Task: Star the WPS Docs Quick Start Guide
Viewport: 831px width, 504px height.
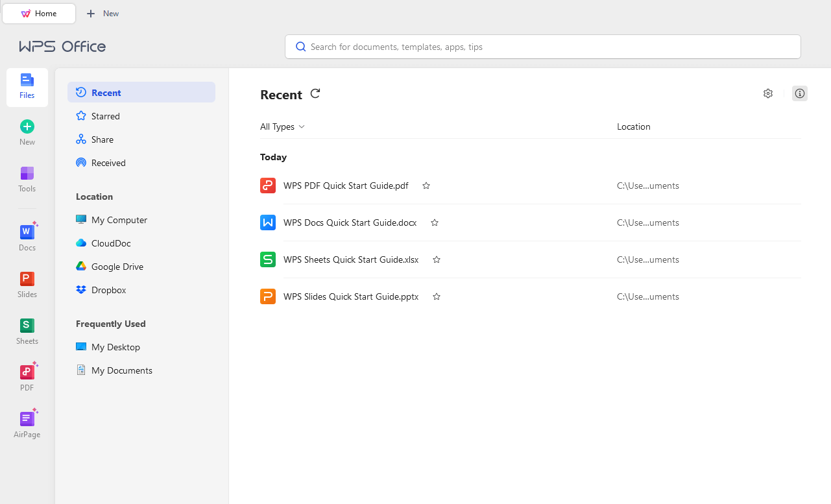Action: pos(434,222)
